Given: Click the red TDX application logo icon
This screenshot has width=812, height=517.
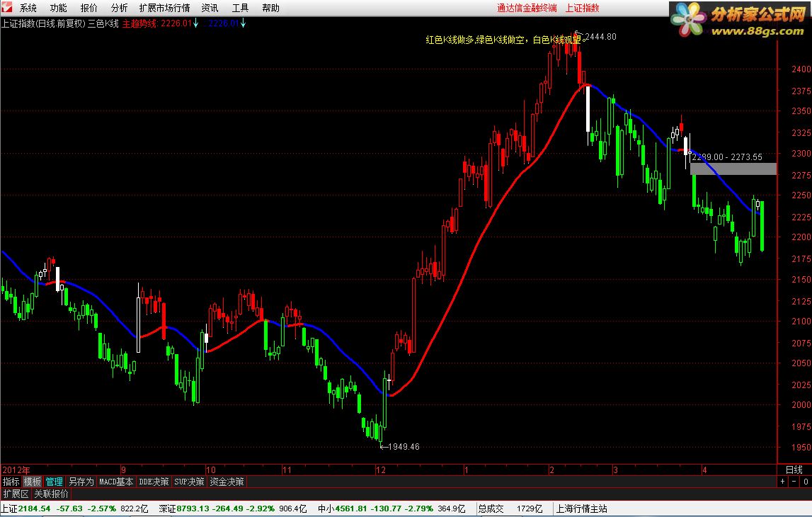Looking at the screenshot, I should [6, 7].
